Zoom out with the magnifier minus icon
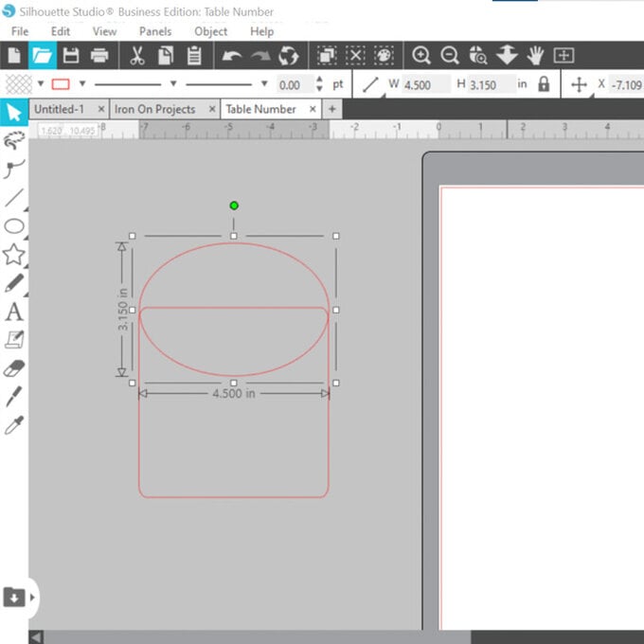Viewport: 644px width, 644px height. point(450,55)
